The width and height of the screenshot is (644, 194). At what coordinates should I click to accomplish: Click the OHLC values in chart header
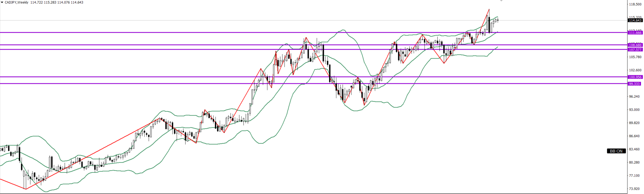pos(57,2)
